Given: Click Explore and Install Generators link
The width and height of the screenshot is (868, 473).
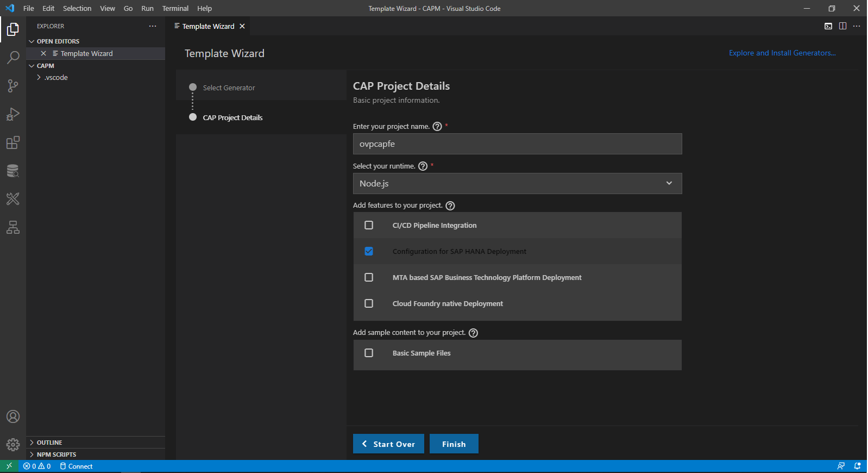Looking at the screenshot, I should pos(782,53).
